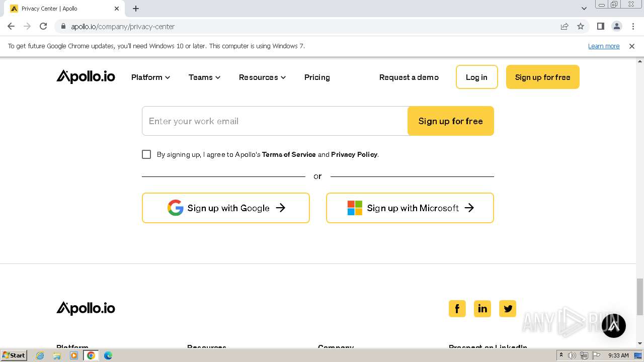Click Learn more about Chrome updates

[x=604, y=46]
